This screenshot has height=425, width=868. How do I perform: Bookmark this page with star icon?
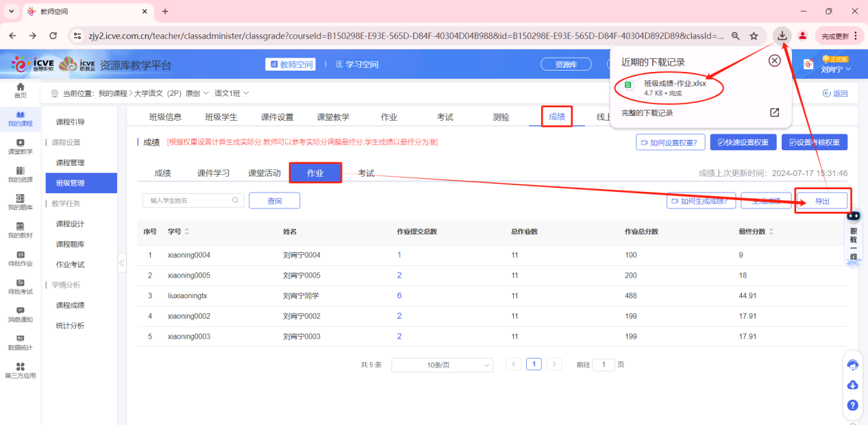click(754, 36)
